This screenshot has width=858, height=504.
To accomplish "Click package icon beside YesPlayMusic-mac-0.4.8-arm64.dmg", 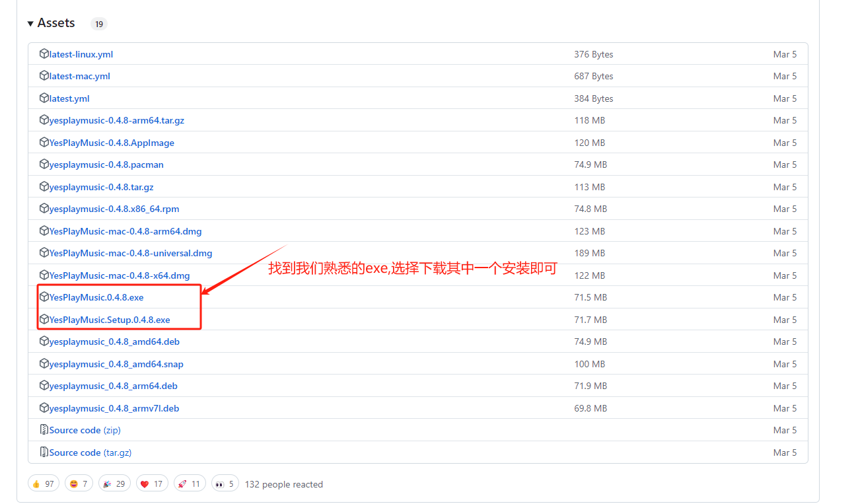I will click(44, 231).
